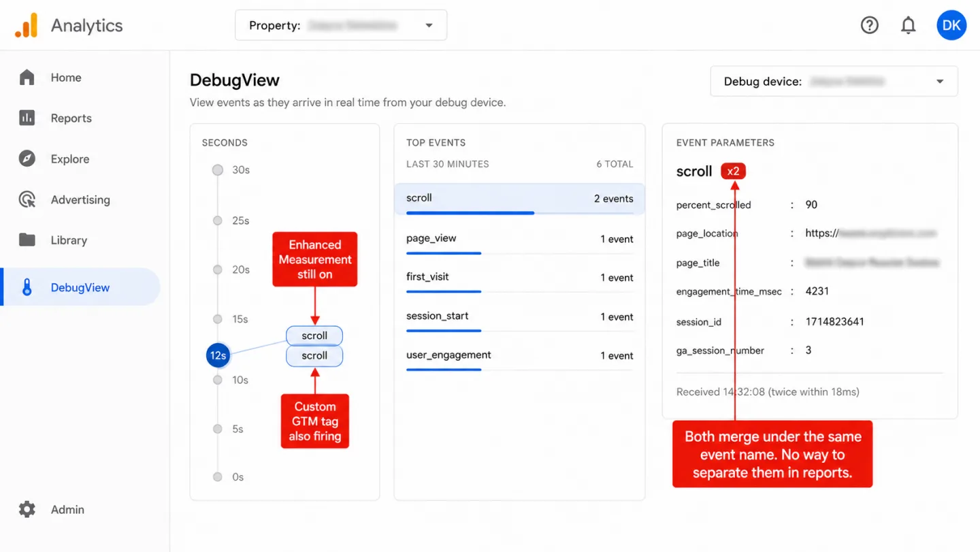Screen dimensions: 980x552
Task: Select the 15s timeline dot
Action: 218,319
